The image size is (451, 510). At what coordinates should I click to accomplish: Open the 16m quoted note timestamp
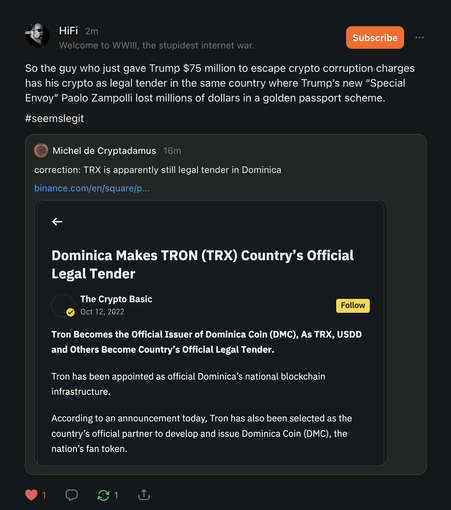pos(172,151)
